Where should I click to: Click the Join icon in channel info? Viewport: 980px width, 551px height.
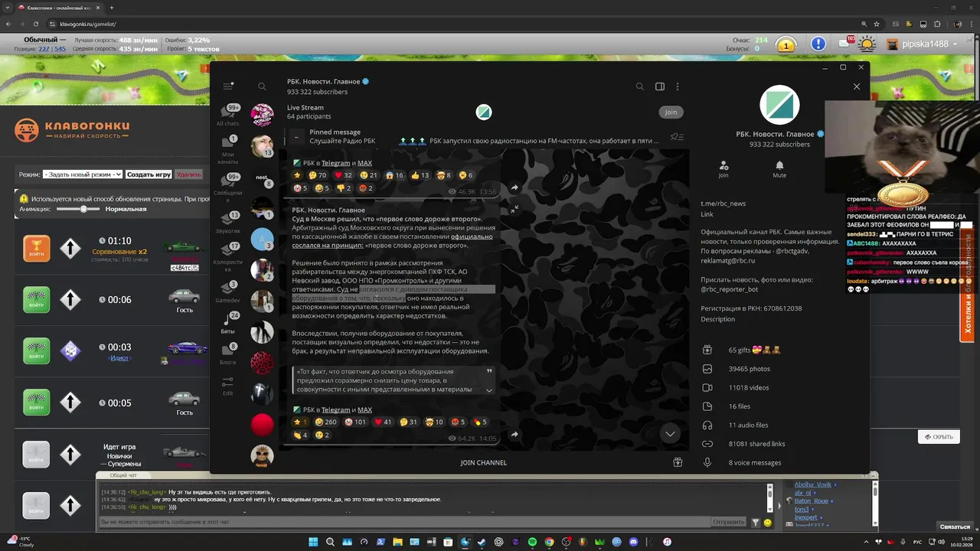coord(724,169)
